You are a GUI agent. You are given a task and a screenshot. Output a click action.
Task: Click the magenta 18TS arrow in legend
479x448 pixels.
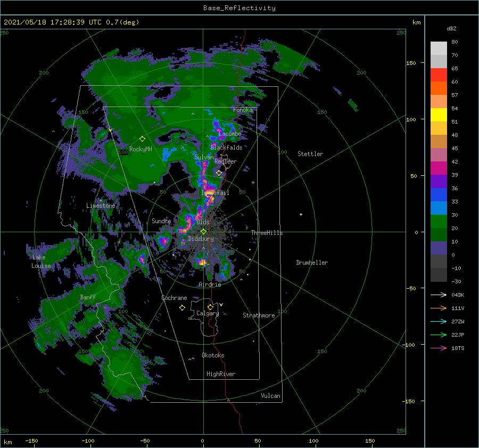[439, 348]
